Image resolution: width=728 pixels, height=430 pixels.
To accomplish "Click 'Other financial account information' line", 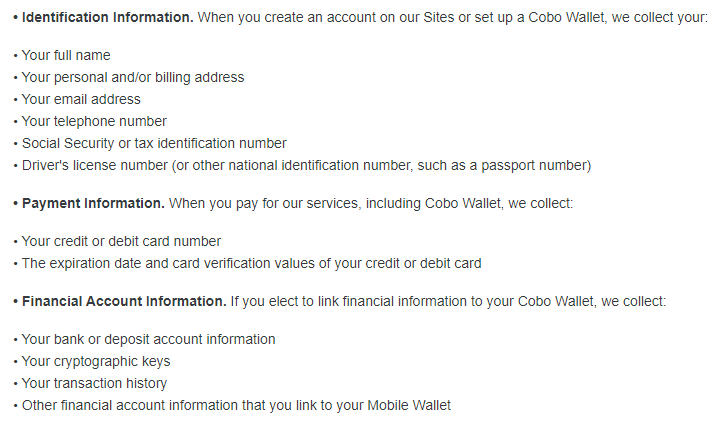I will click(x=236, y=405).
